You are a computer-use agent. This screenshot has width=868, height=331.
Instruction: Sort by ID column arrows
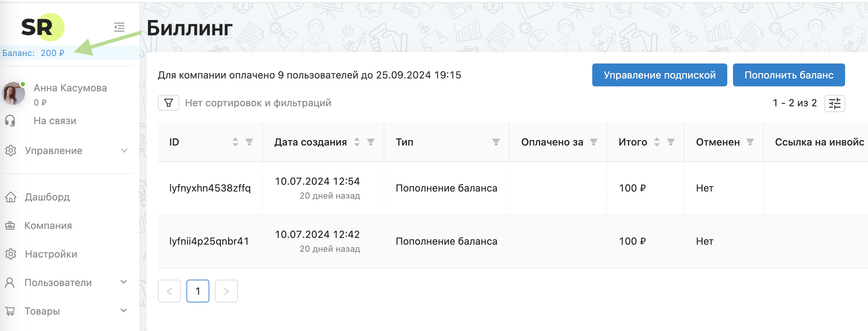(235, 142)
